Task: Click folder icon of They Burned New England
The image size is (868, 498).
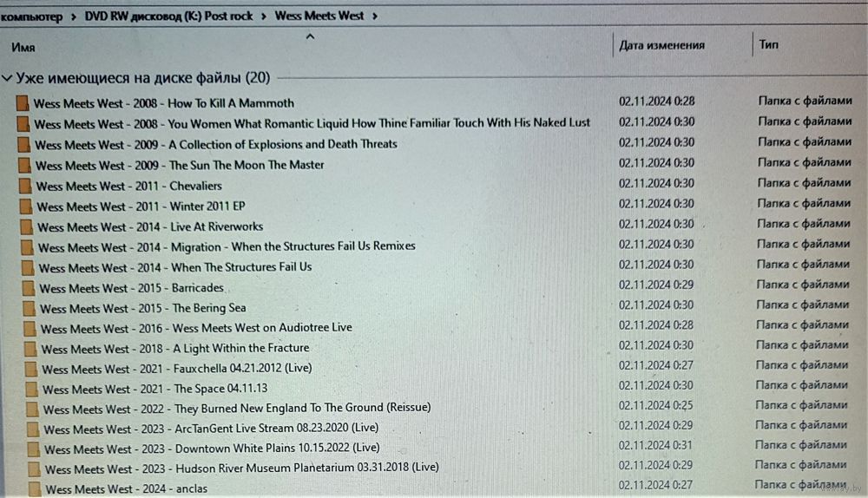Action: (32, 410)
